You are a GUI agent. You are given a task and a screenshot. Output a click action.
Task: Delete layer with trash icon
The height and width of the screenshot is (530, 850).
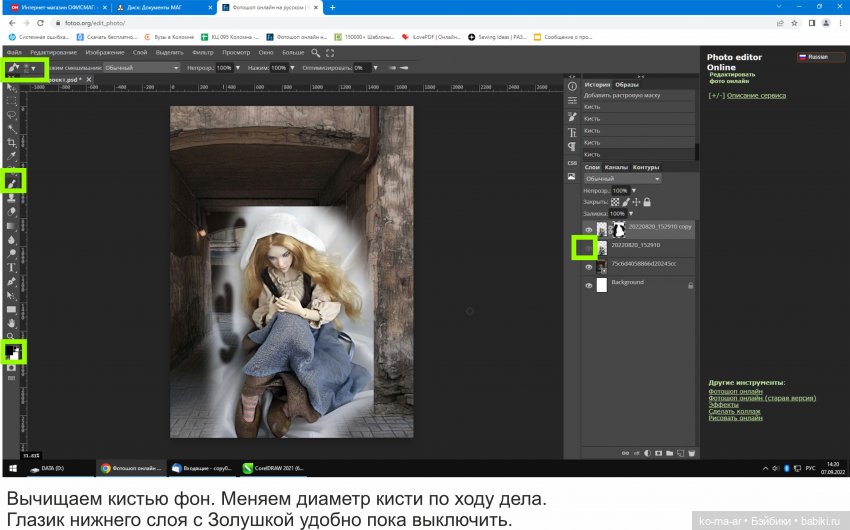(x=691, y=453)
